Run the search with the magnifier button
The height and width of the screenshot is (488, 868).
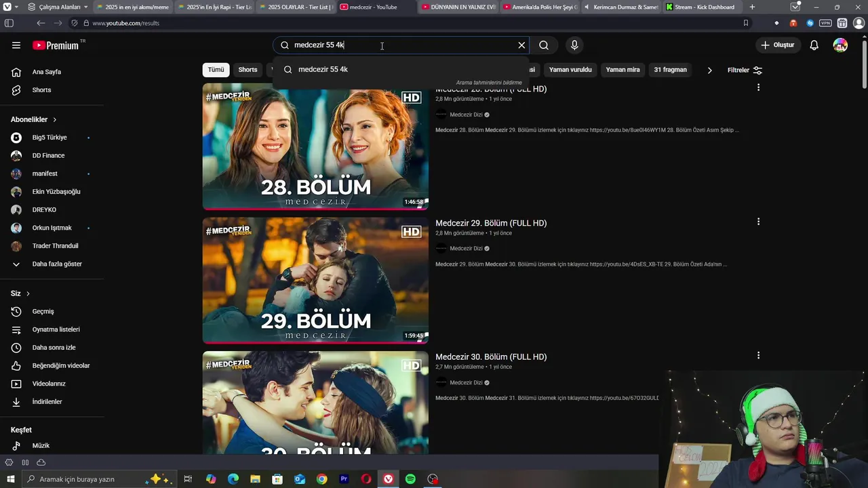click(x=544, y=45)
